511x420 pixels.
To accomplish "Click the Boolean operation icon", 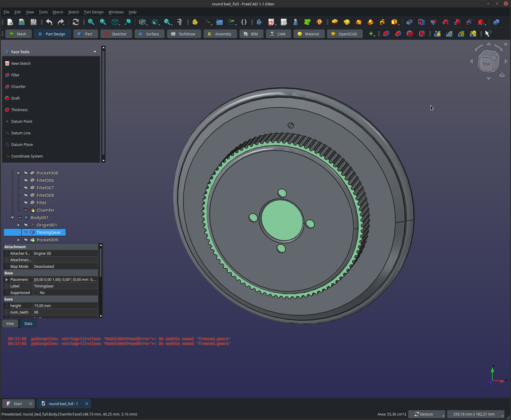I will (496, 22).
